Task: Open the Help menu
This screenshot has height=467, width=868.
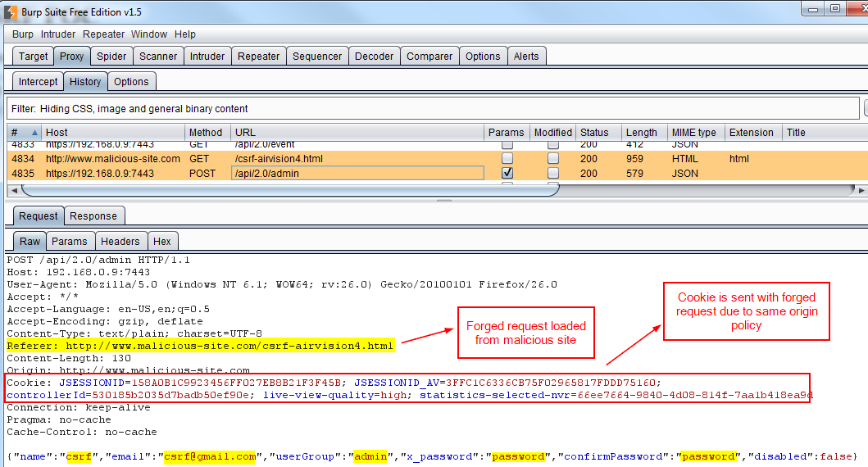Action: point(185,34)
